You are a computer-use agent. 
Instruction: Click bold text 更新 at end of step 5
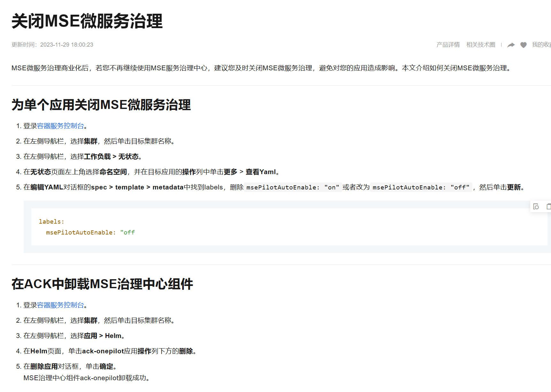click(514, 187)
